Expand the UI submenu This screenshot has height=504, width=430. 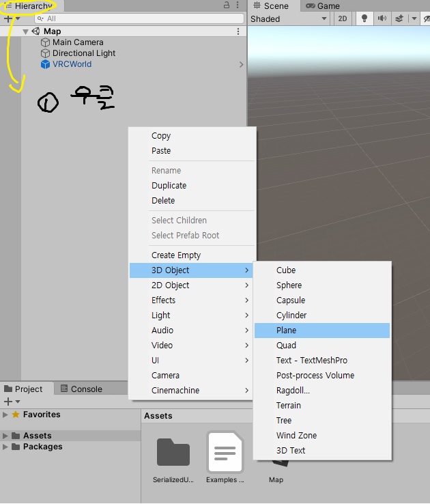191,361
